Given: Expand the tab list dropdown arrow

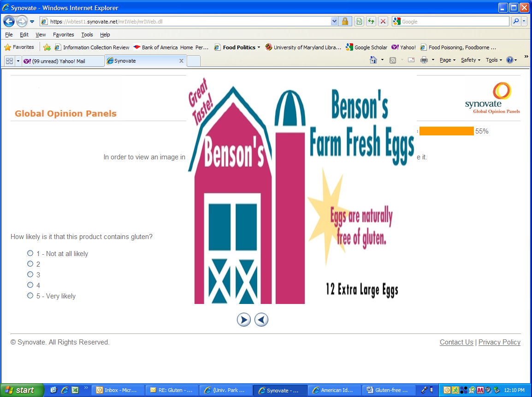Looking at the screenshot, I should point(18,61).
